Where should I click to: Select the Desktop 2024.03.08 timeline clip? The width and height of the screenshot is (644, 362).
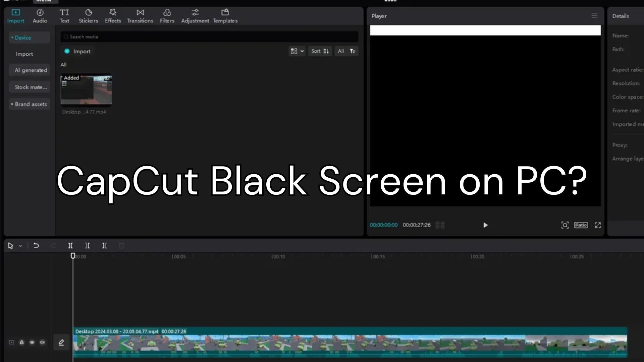pyautogui.click(x=350, y=343)
